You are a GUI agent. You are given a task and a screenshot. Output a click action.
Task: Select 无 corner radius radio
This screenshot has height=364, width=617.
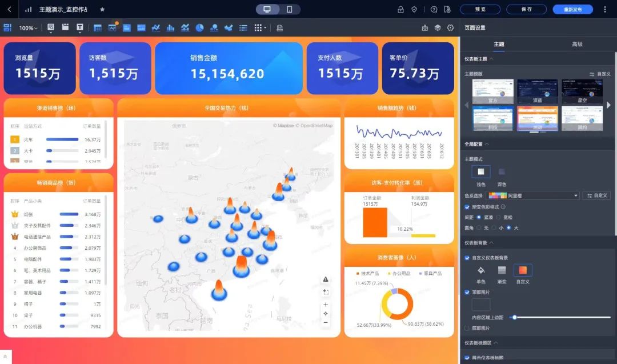(x=479, y=228)
